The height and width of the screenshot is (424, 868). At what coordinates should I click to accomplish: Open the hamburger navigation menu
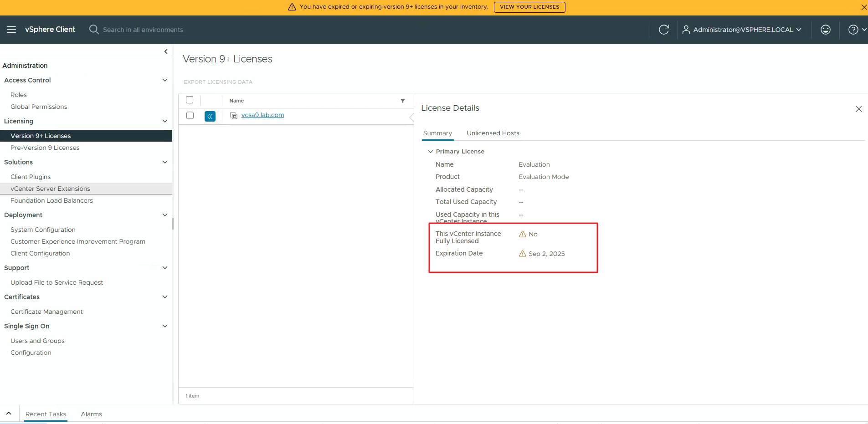tap(11, 30)
